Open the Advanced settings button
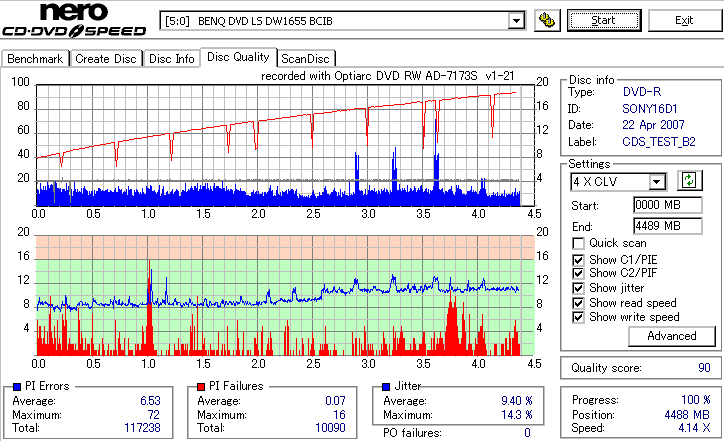This screenshot has width=724, height=441. click(671, 336)
